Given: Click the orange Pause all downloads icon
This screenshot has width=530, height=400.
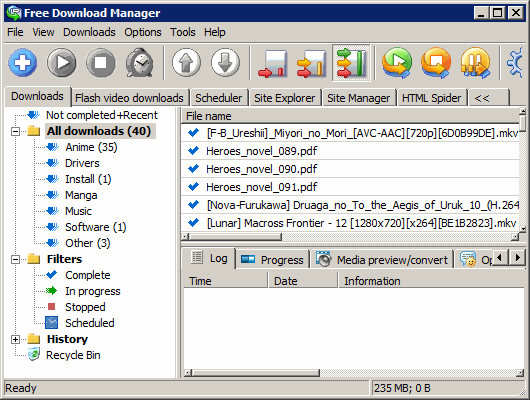Looking at the screenshot, I should (x=475, y=63).
